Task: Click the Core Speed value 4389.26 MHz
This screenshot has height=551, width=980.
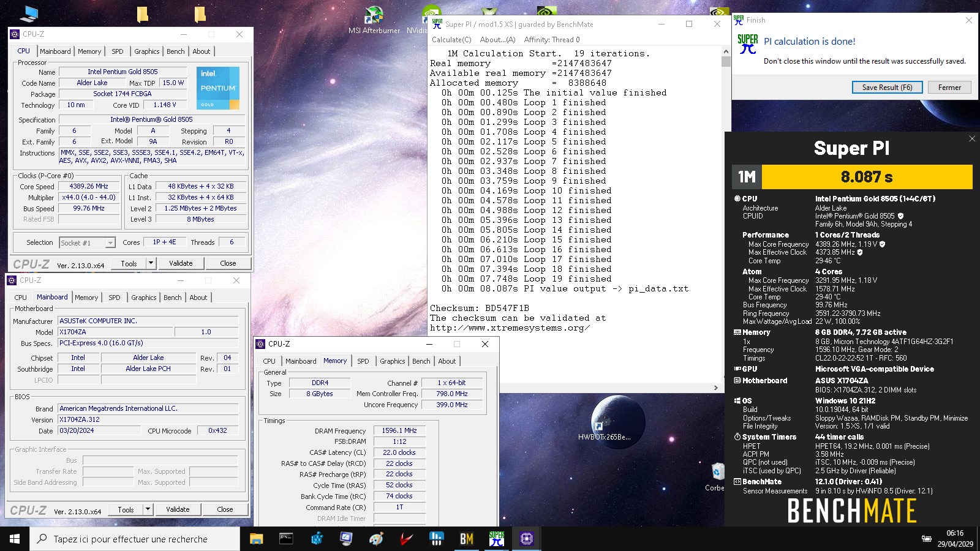Action: [x=89, y=187]
